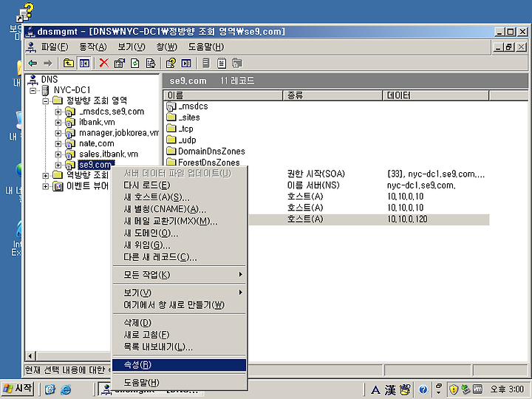Expand the itbank.vm zone
This screenshot has height=399, width=532.
pos(58,122)
